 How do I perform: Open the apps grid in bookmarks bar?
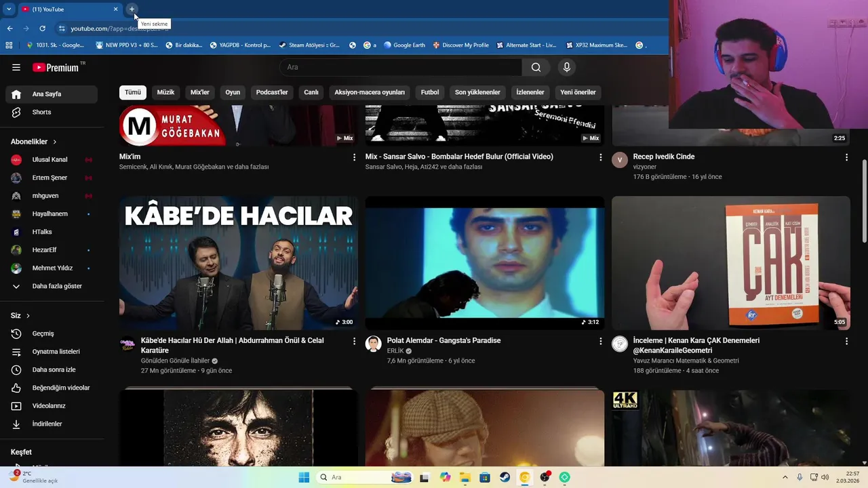pyautogui.click(x=9, y=45)
